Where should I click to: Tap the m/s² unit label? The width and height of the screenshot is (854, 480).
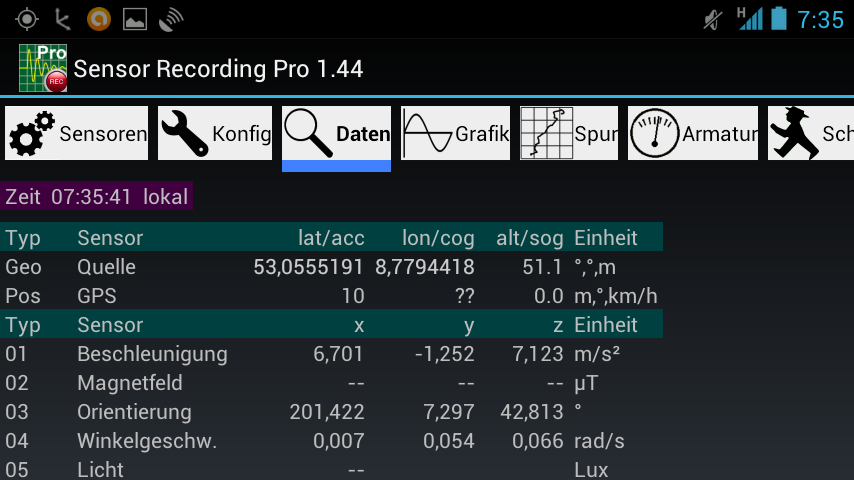point(597,354)
